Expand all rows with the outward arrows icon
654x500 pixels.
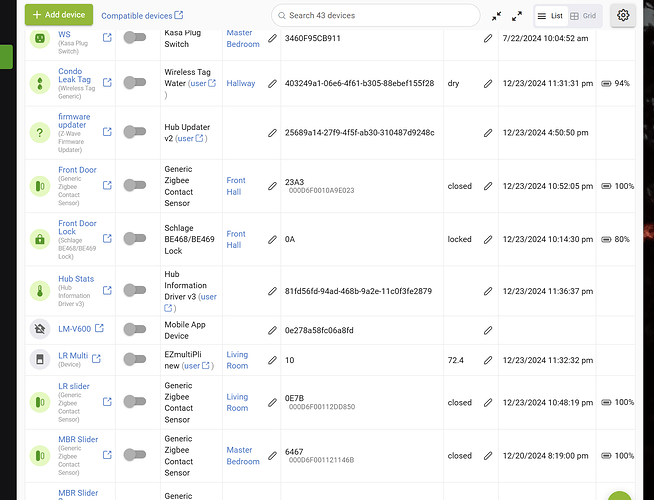(x=517, y=16)
